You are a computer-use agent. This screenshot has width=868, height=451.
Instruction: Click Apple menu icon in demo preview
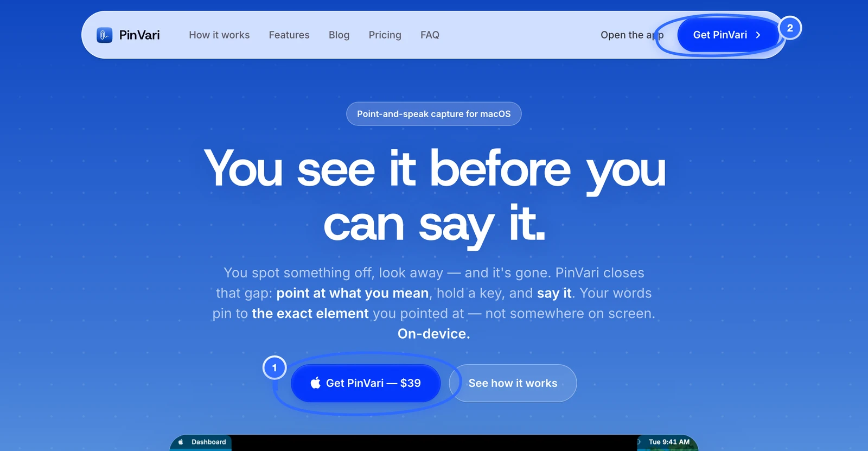point(181,442)
